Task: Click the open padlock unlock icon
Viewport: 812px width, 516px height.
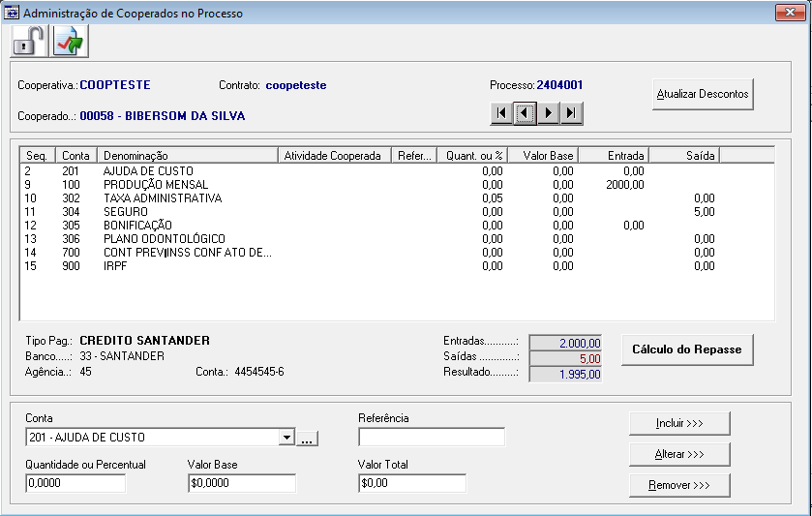Action: 29,41
